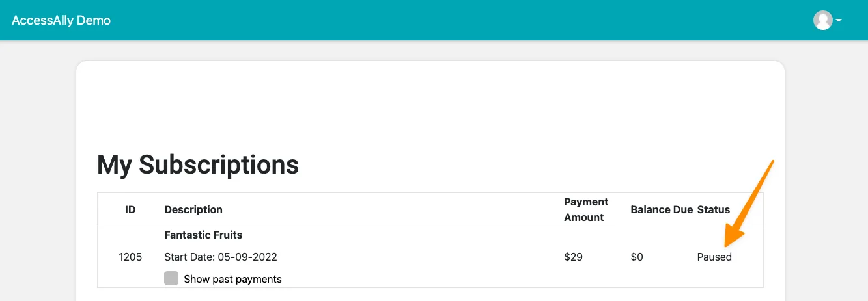The image size is (868, 301).
Task: Click the Payment Amount column header
Action: pyautogui.click(x=585, y=209)
